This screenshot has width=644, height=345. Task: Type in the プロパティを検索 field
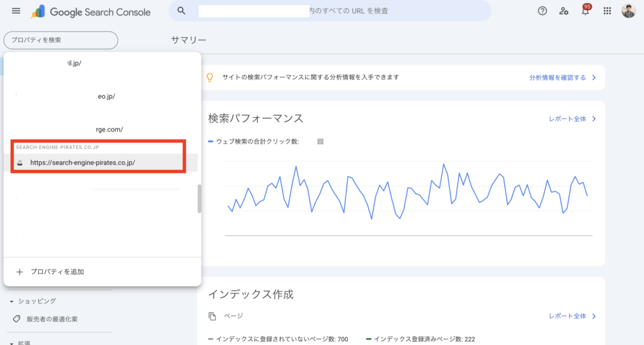coord(60,40)
